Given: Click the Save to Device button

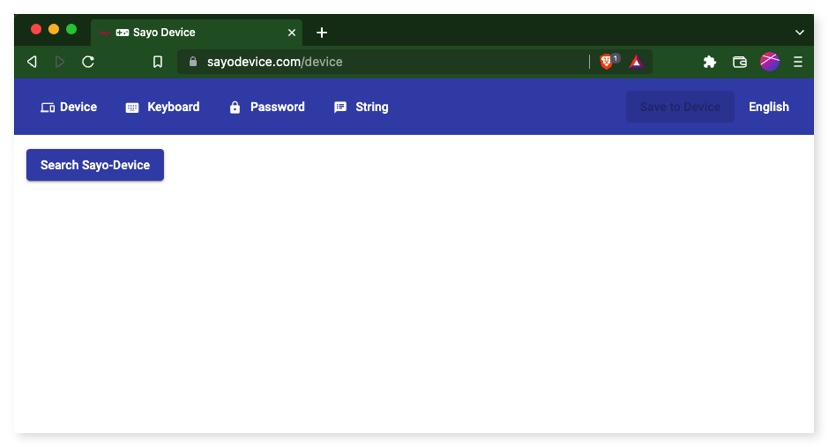Looking at the screenshot, I should coord(680,107).
